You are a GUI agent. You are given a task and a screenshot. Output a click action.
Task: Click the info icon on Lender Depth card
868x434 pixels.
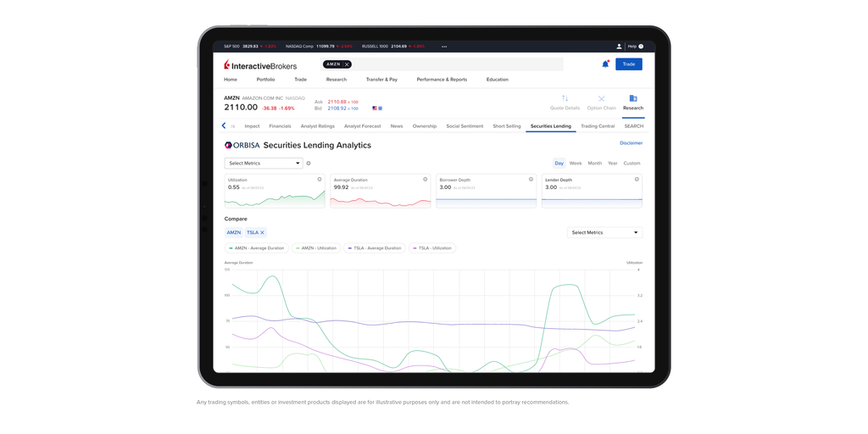coord(637,180)
